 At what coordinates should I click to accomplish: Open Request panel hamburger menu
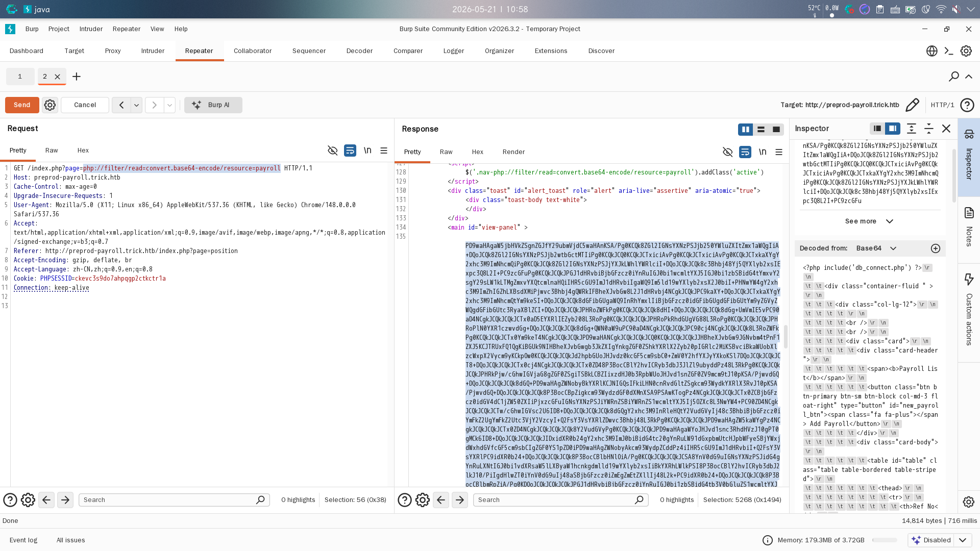384,151
